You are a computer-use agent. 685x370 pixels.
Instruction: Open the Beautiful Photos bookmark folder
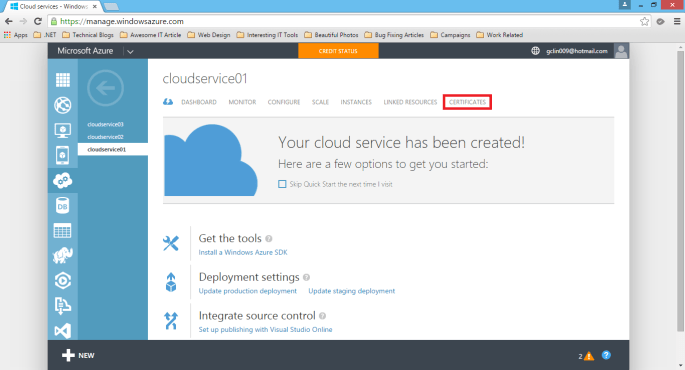click(331, 35)
